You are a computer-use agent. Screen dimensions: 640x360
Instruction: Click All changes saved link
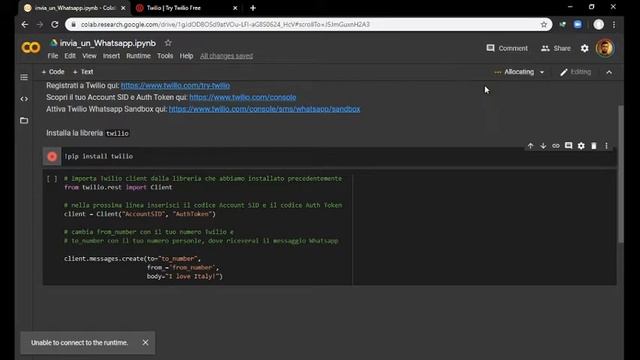(x=226, y=56)
